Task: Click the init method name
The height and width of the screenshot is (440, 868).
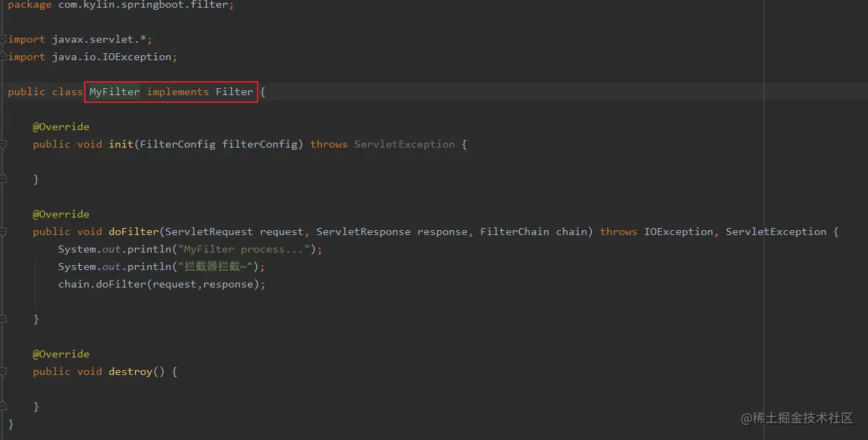Action: tap(121, 144)
